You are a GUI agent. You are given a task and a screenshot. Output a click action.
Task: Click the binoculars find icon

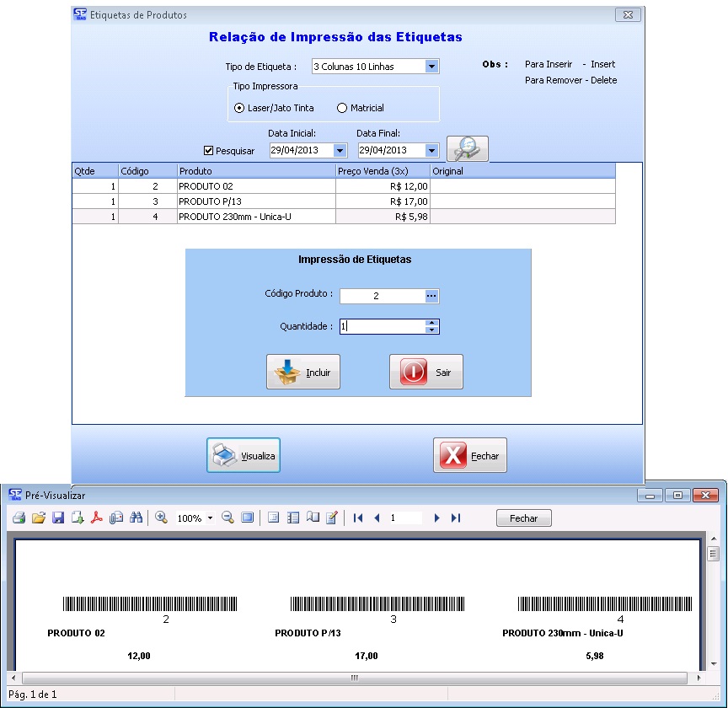point(136,518)
